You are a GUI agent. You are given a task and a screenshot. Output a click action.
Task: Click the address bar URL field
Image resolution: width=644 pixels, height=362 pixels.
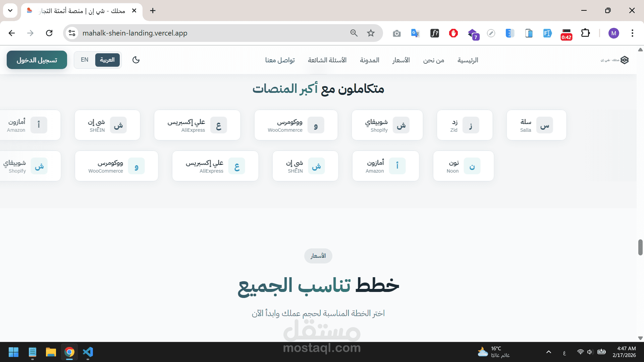201,33
